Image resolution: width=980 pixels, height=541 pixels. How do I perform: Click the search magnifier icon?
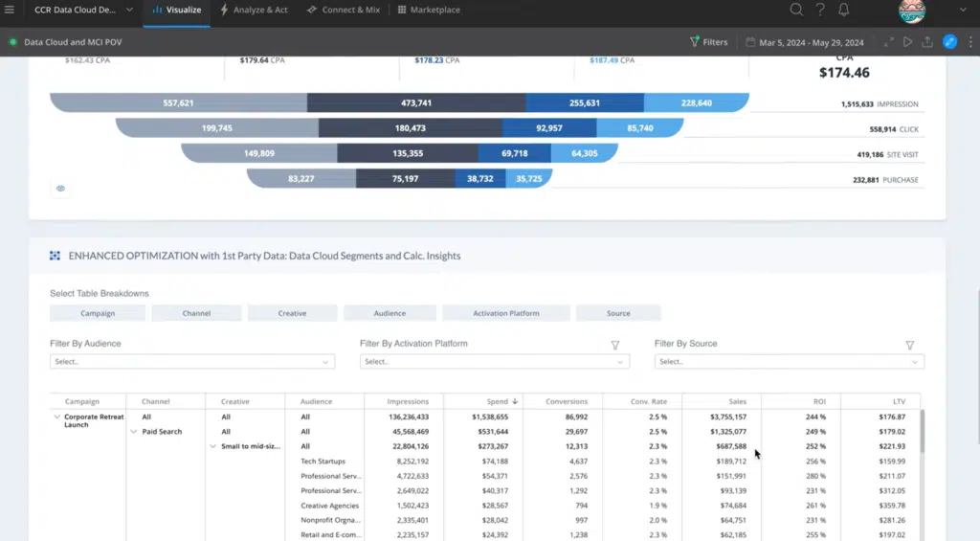795,10
